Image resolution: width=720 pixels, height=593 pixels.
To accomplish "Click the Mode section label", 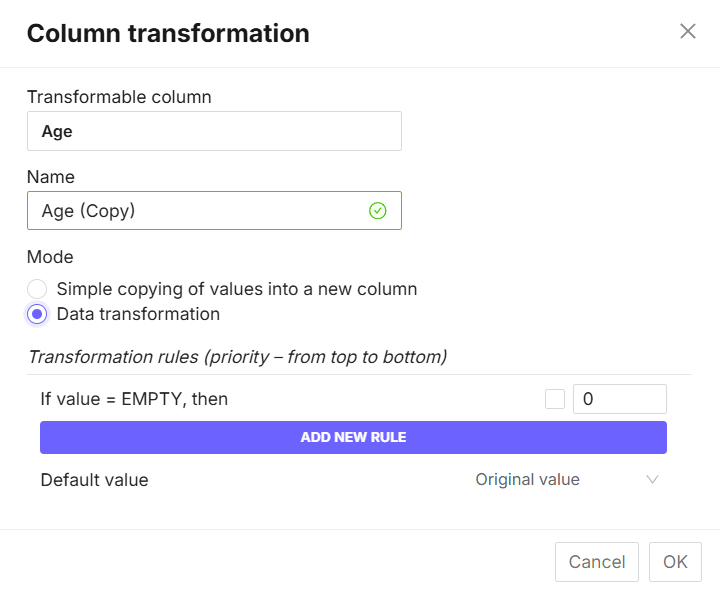I will 49,257.
